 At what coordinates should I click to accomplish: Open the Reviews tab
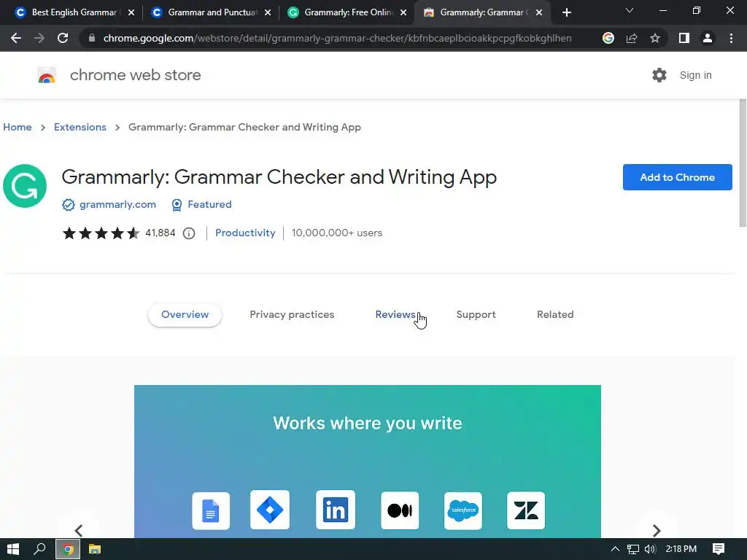click(395, 315)
